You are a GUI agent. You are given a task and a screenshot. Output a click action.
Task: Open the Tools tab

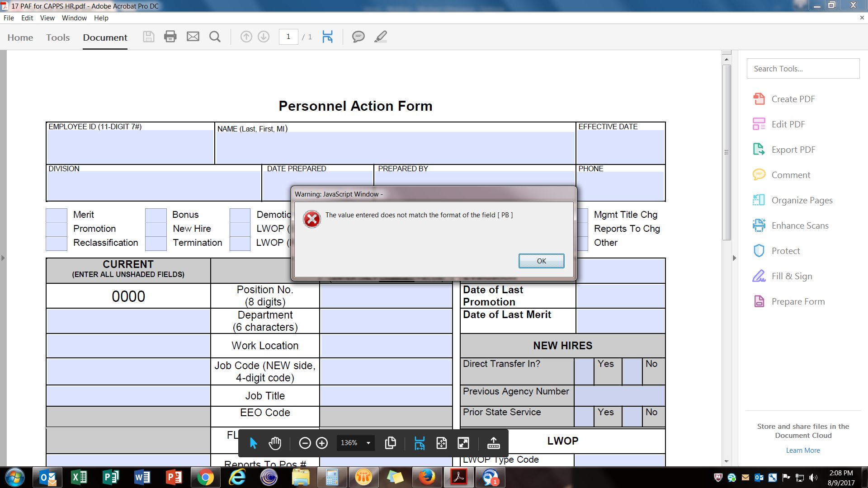coord(57,38)
